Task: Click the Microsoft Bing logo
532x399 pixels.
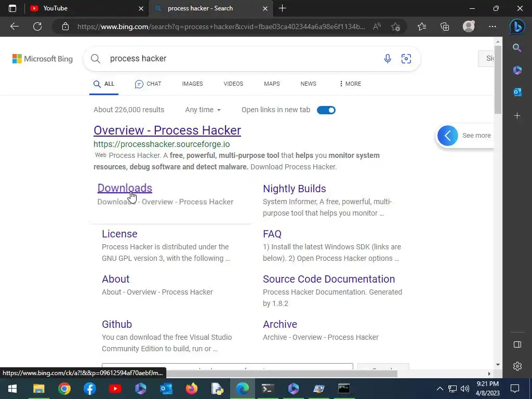Action: pyautogui.click(x=43, y=59)
